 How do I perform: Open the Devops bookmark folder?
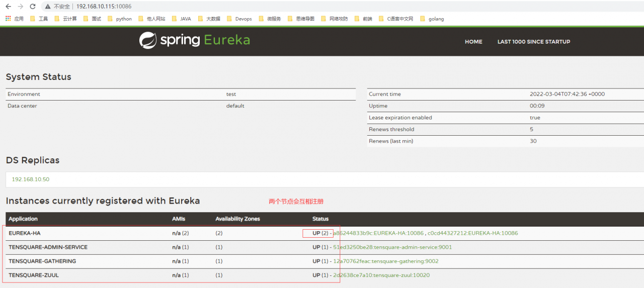pos(239,19)
